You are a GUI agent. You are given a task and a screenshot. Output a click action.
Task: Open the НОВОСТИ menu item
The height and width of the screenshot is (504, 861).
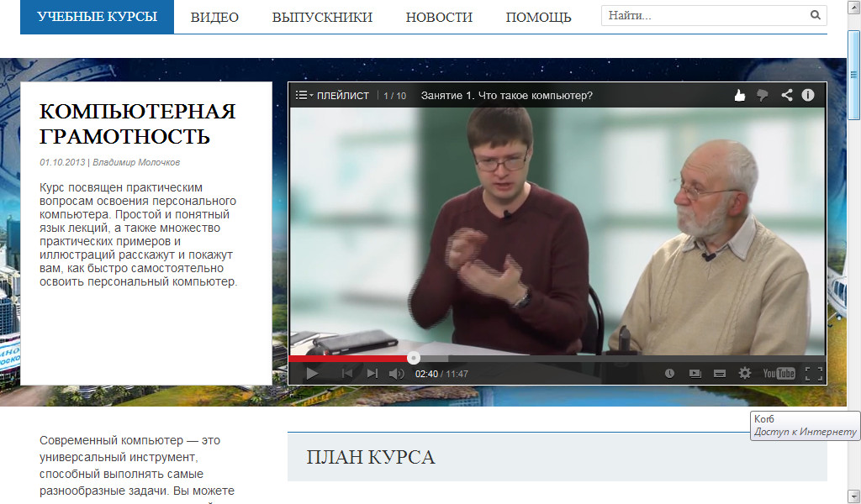tap(439, 16)
